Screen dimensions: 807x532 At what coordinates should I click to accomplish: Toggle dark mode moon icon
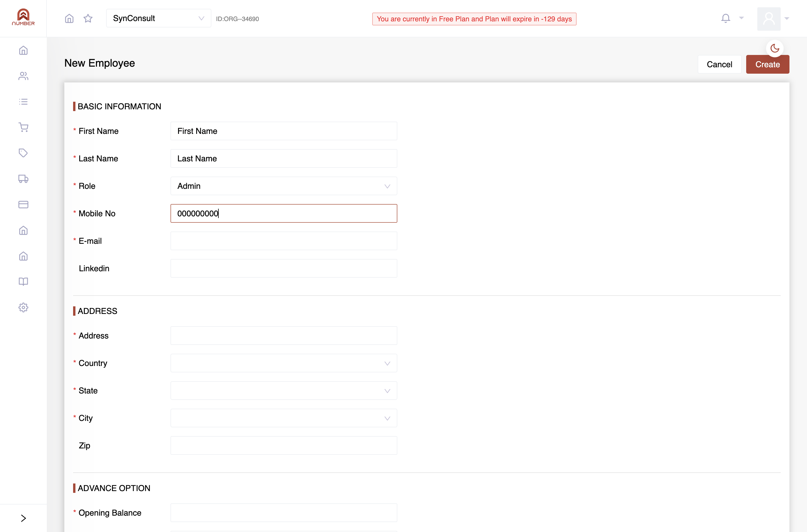point(775,48)
